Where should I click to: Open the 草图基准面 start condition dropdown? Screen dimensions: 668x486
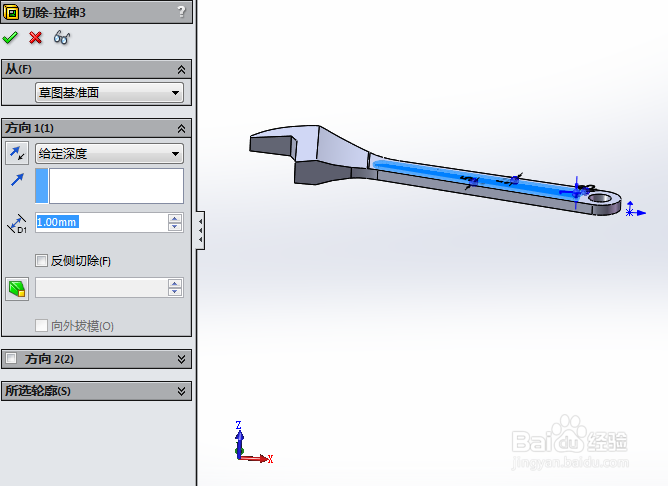[109, 92]
